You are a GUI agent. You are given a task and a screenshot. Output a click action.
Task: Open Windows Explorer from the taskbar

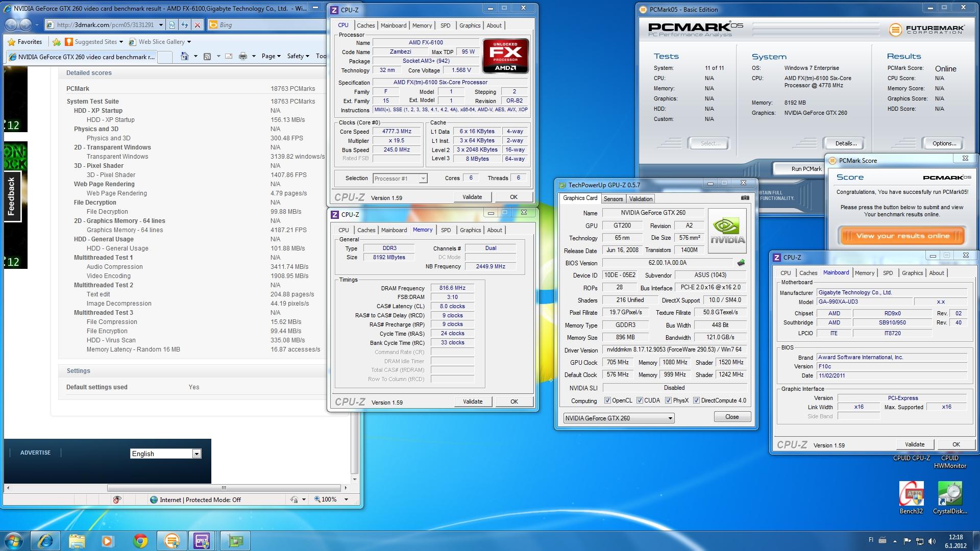[x=77, y=541]
